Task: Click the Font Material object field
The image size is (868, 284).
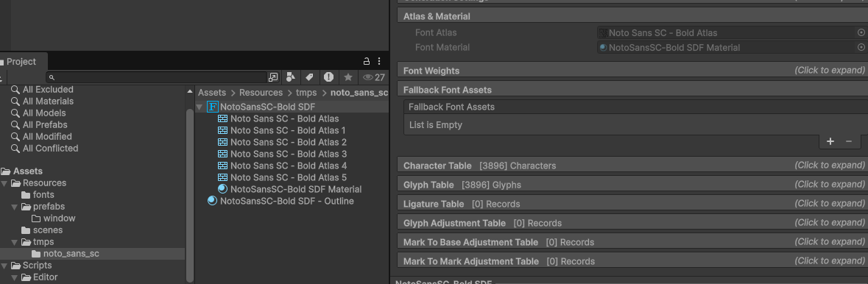Action: (727, 48)
